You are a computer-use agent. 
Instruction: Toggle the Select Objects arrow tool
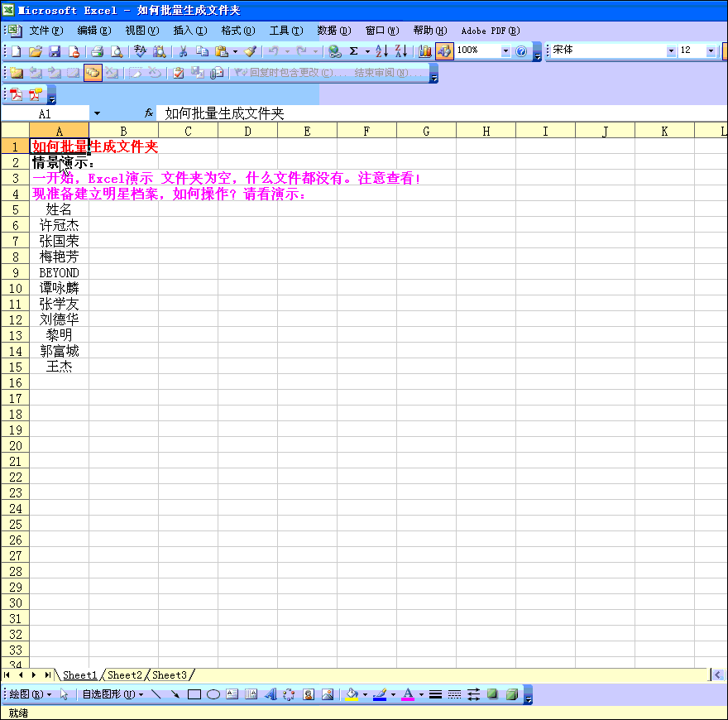65,695
